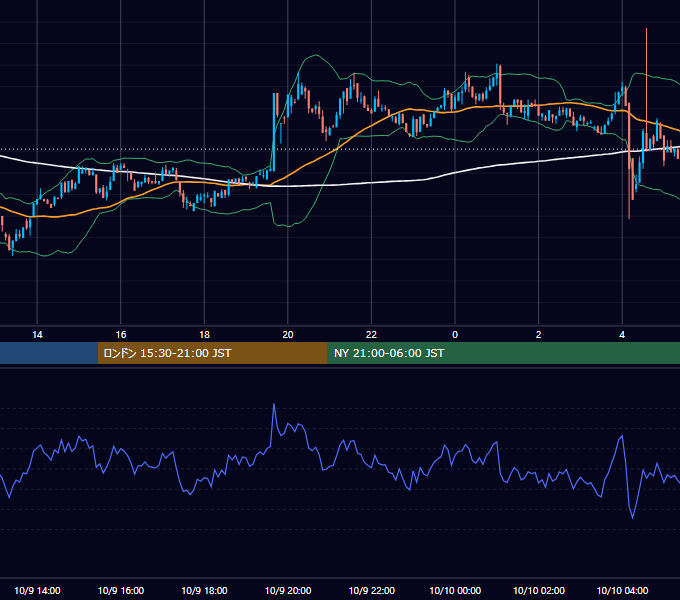Click the 10/9 22:00 date label
680x600 pixels.
click(x=372, y=590)
